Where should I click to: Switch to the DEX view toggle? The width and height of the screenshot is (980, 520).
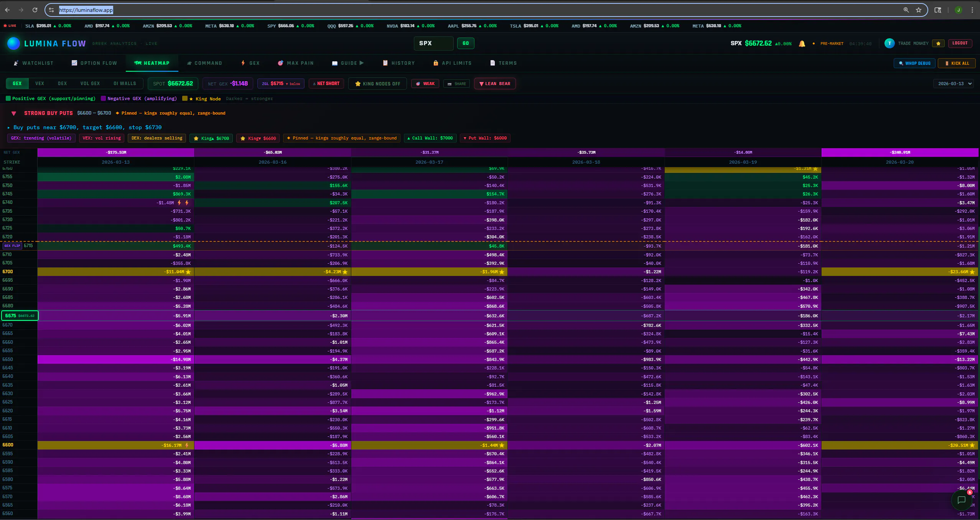tap(62, 84)
